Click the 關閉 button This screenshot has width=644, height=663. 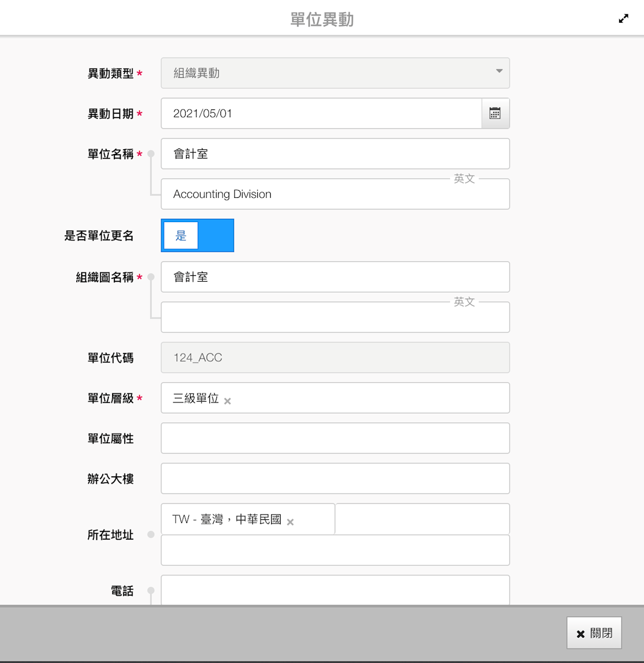[594, 633]
